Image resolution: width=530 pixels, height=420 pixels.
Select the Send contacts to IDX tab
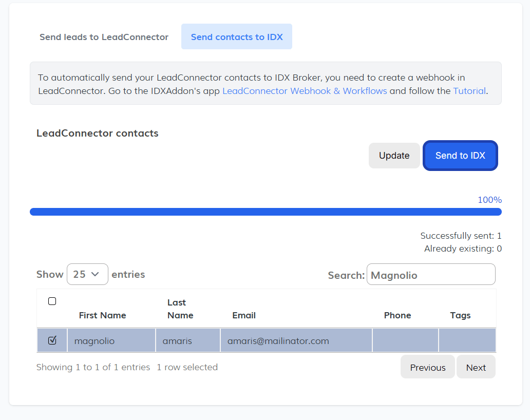236,37
